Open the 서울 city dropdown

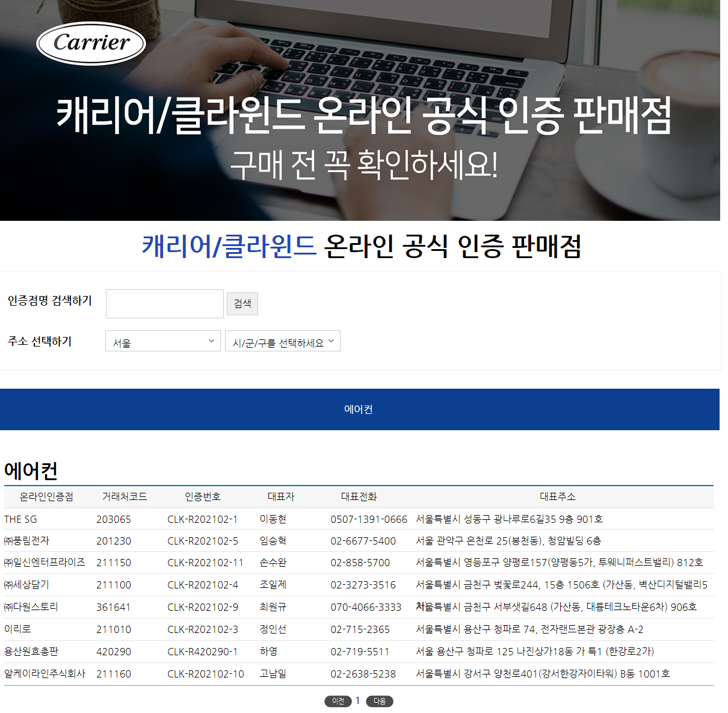coord(163,341)
